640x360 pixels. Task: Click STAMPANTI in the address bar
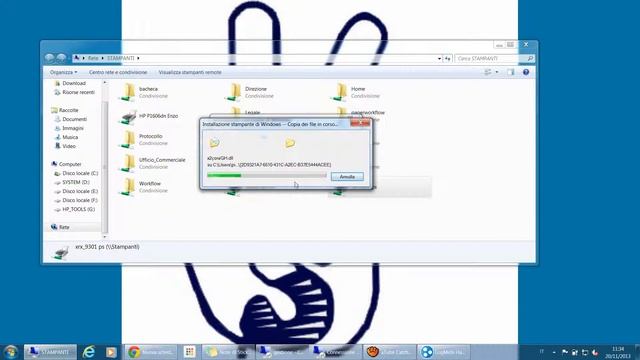pyautogui.click(x=120, y=58)
